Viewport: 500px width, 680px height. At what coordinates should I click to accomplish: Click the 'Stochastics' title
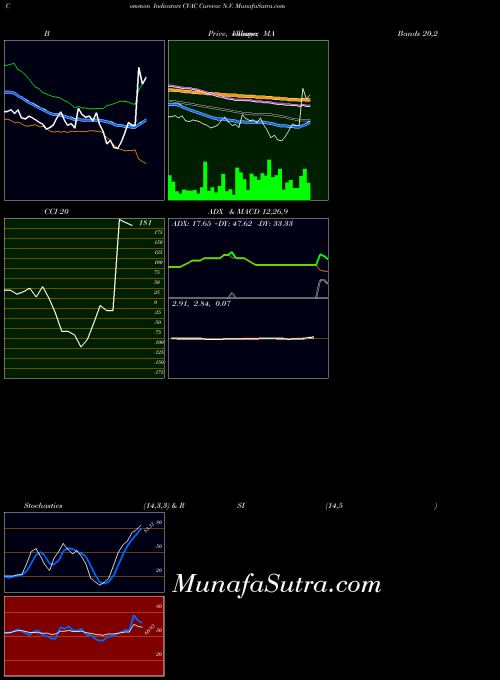pos(43,506)
